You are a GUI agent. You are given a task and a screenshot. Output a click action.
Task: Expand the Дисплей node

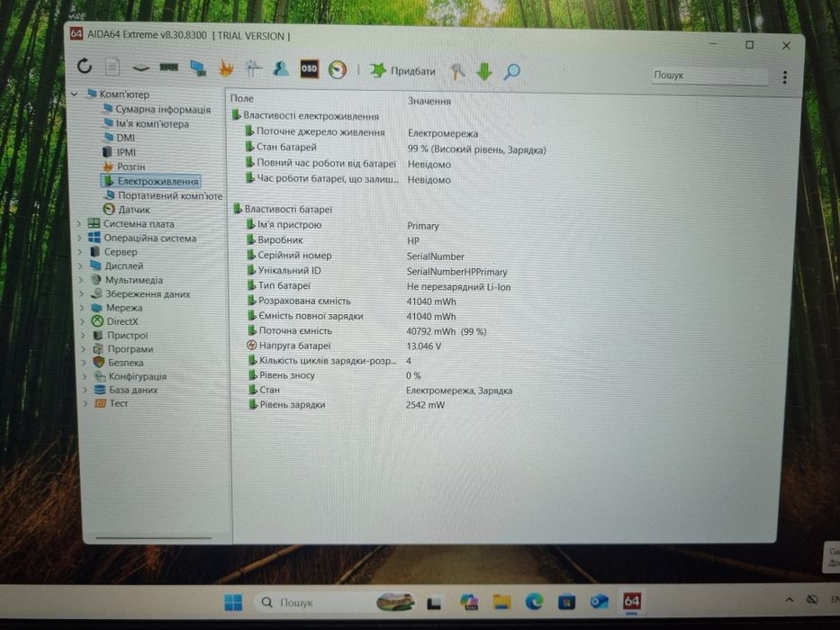pos(81,265)
